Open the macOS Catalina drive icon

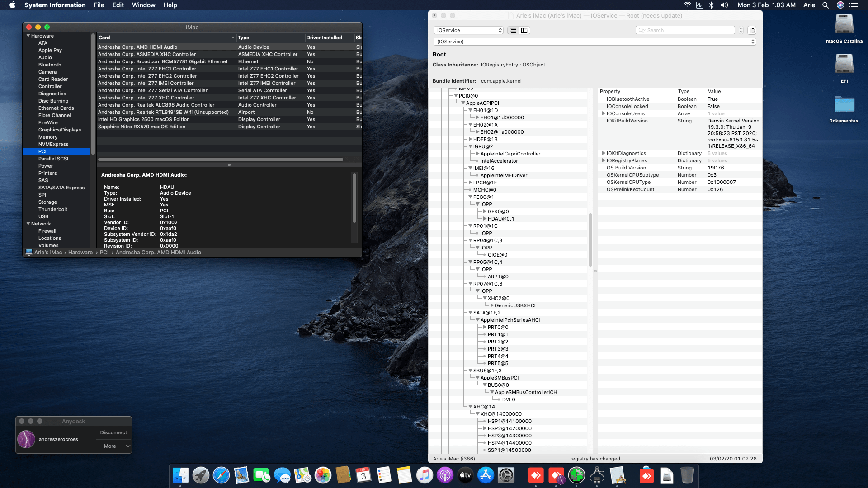(844, 25)
